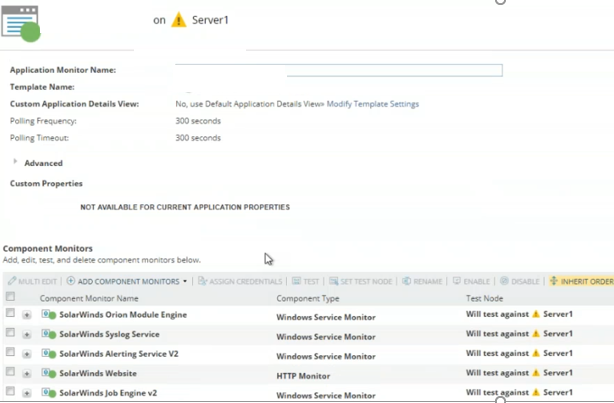Screen dimensions: 614x403
Task: Open the Server1 node link in header
Action: [x=210, y=20]
